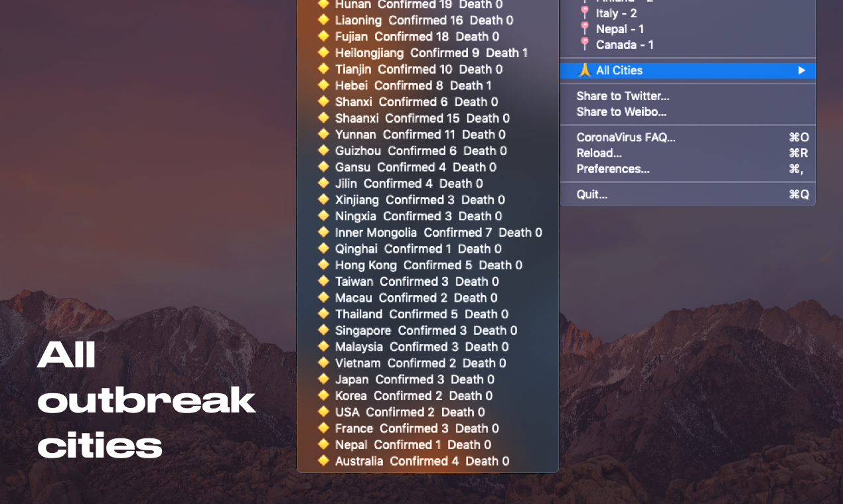Expand the All Cities submenu arrow
This screenshot has width=843, height=504.
801,70
